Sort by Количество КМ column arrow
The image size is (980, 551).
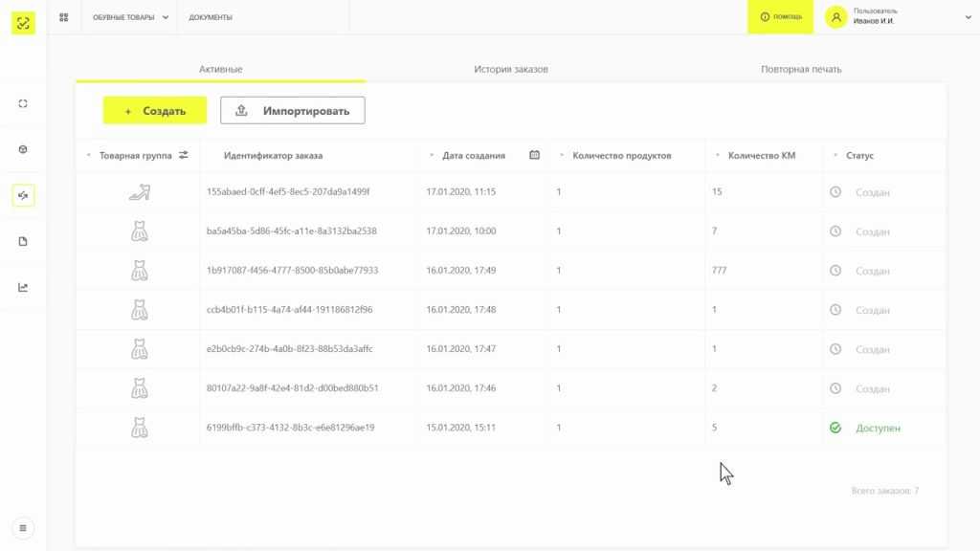pos(719,156)
